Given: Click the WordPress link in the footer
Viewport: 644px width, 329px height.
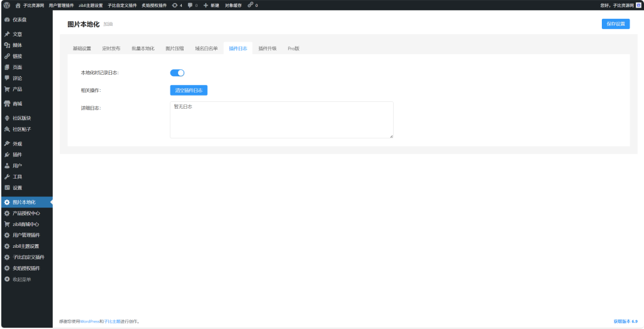Looking at the screenshot, I should click(90, 321).
